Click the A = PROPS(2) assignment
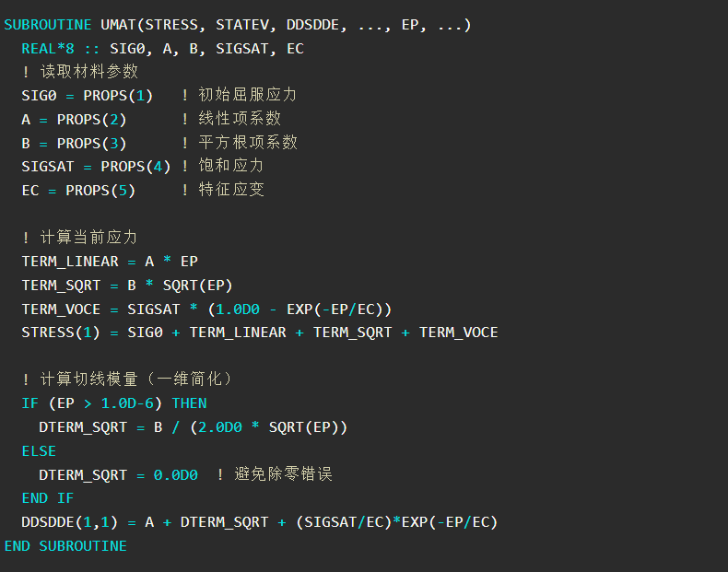Image resolution: width=728 pixels, height=572 pixels. 74,120
